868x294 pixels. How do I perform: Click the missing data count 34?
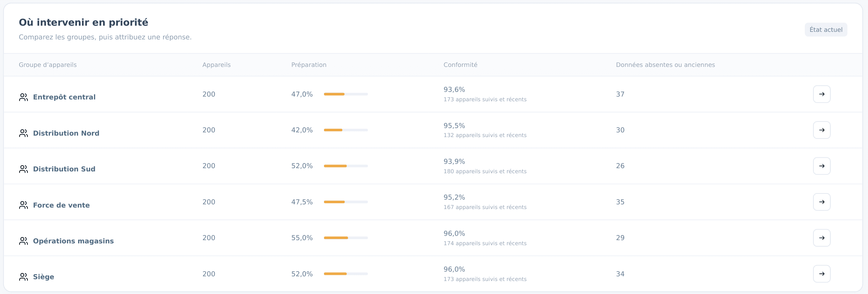click(620, 274)
